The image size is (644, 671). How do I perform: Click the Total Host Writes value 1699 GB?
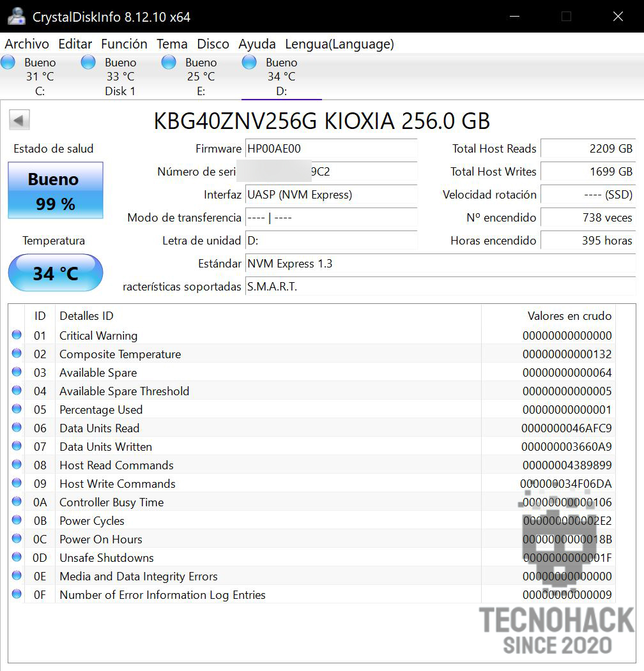pyautogui.click(x=588, y=172)
